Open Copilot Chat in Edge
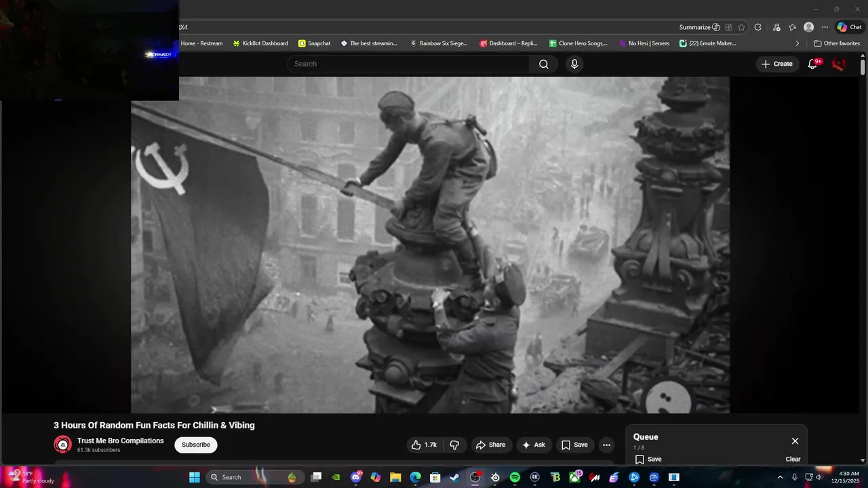Screen dimensions: 868x488 [848, 27]
